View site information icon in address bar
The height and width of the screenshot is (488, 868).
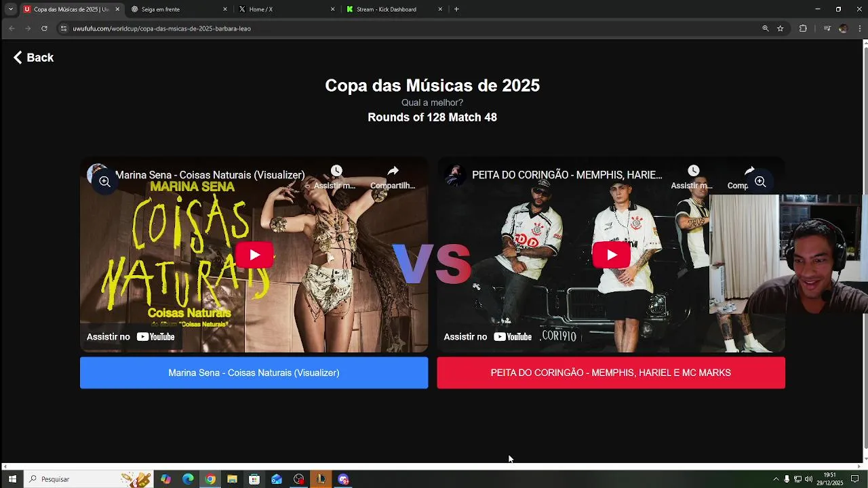64,28
